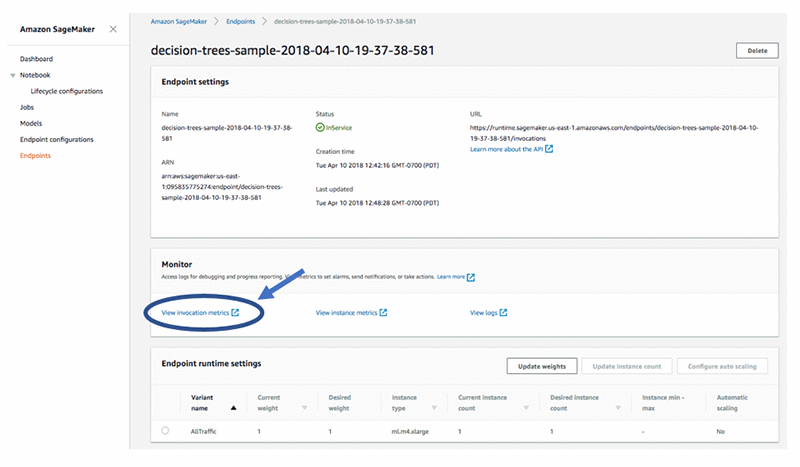800x467 pixels.
Task: Open View instance metrics
Action: pyautogui.click(x=346, y=312)
